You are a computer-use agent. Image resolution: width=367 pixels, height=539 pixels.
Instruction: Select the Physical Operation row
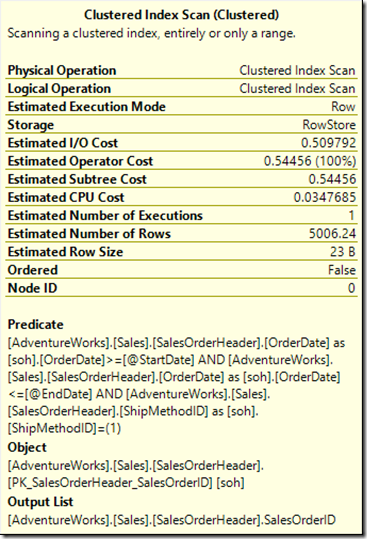click(181, 70)
